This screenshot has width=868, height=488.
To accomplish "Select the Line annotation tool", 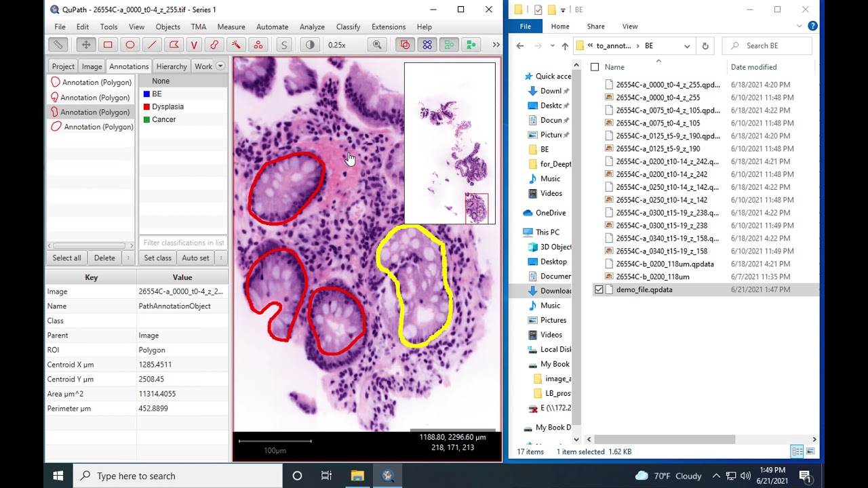I will tap(152, 45).
